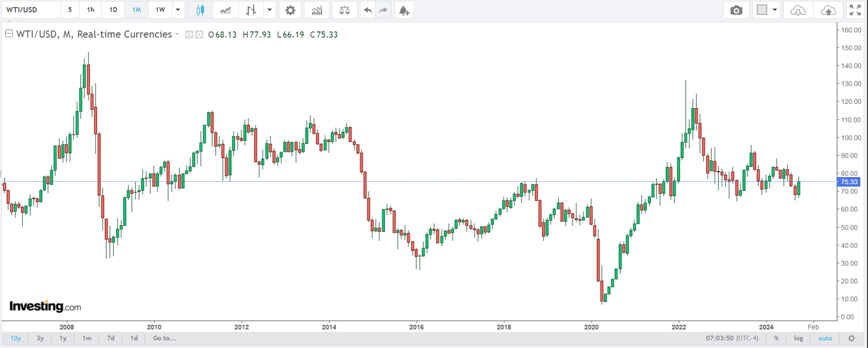
Task: Take a chart snapshot with camera icon
Action: [x=736, y=10]
